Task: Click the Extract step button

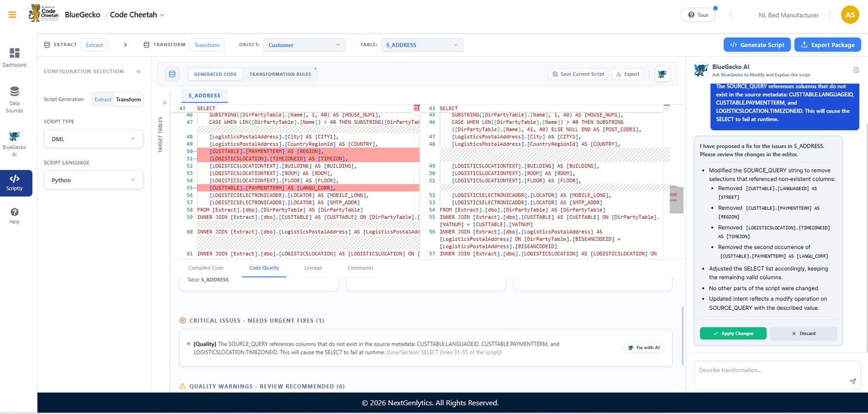Action: (94, 45)
